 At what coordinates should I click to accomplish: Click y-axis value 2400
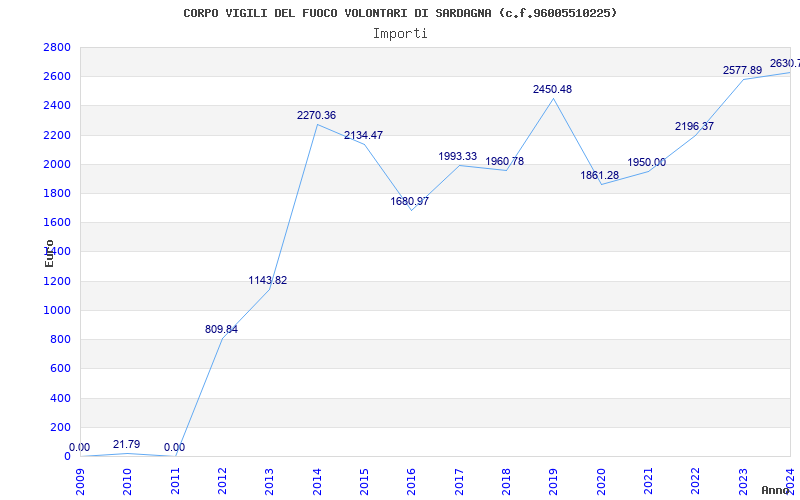click(x=57, y=106)
